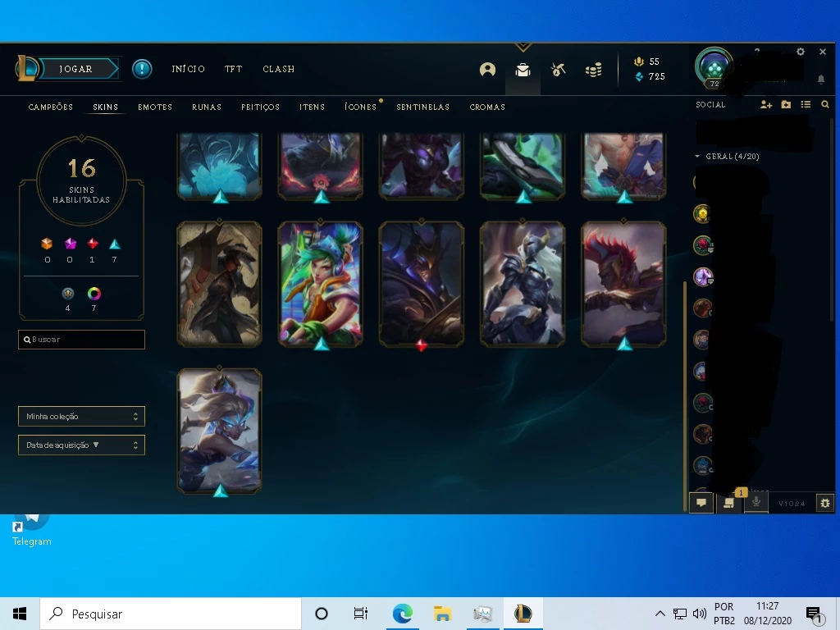The height and width of the screenshot is (630, 840).
Task: Switch to RUNAS collection tab
Action: (207, 107)
